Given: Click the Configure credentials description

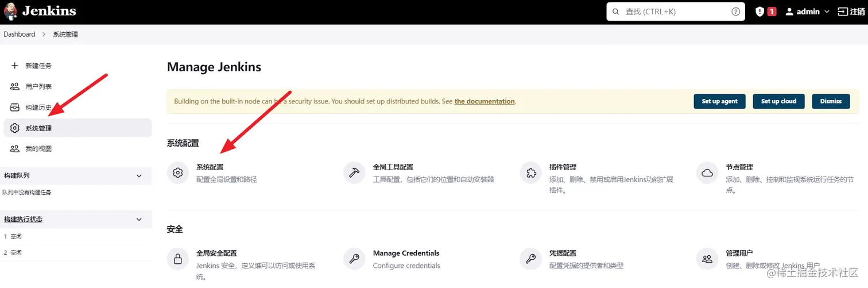Looking at the screenshot, I should [x=406, y=266].
